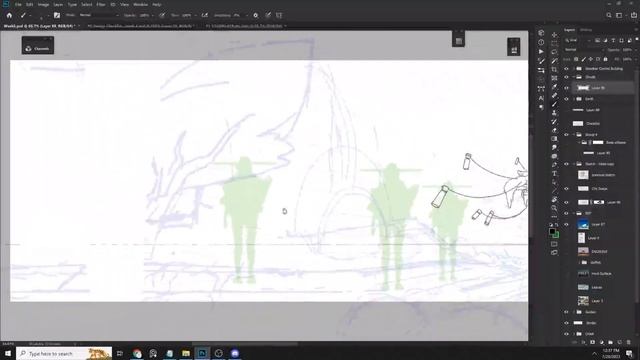Expand Strobe Control Building group
Viewport: 640px width, 360px height.
(574, 69)
